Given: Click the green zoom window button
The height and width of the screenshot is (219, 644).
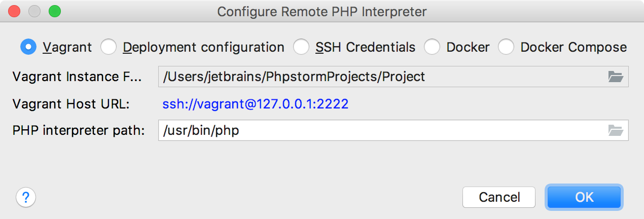Looking at the screenshot, I should click(x=54, y=11).
